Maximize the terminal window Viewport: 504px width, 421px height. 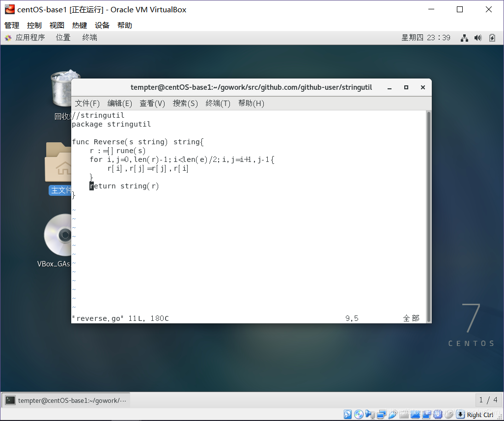point(406,87)
